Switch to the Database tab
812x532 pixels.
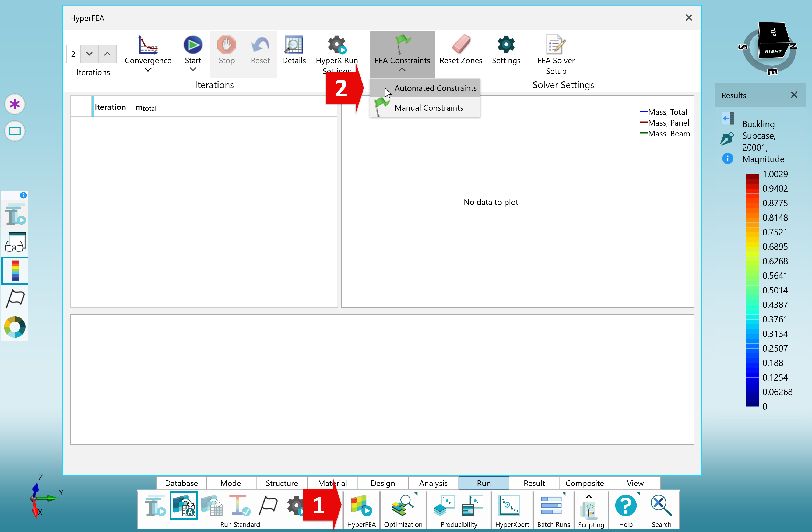(181, 483)
